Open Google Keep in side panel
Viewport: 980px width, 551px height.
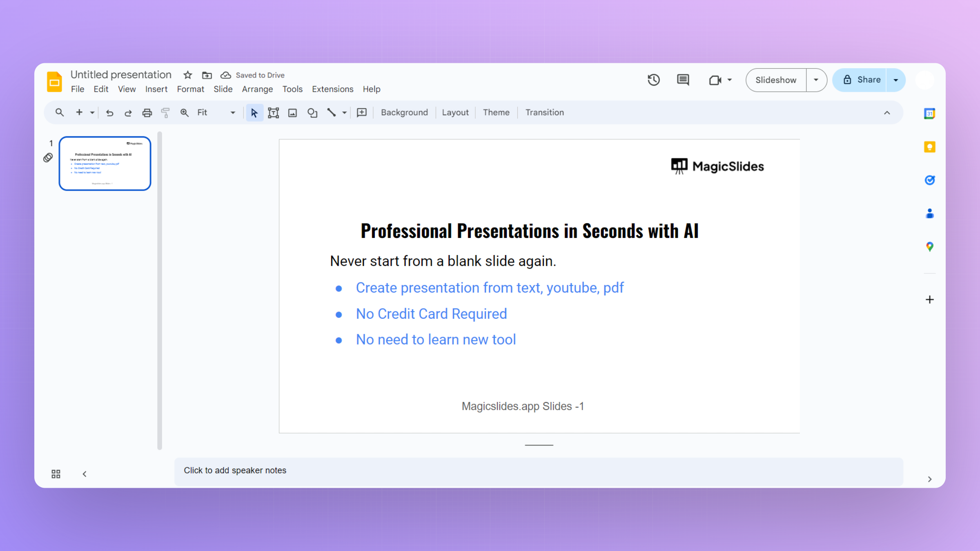tap(929, 147)
